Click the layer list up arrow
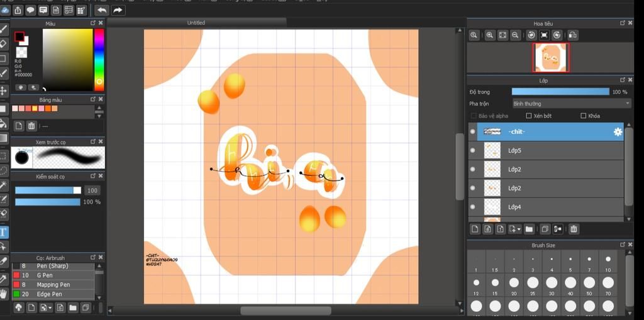Screen dimensions: 644x320 628,125
